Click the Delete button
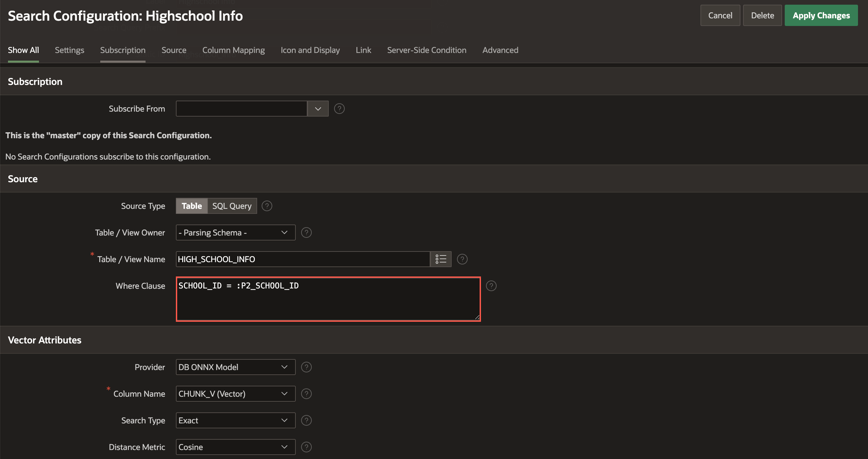The image size is (868, 459). 762,15
